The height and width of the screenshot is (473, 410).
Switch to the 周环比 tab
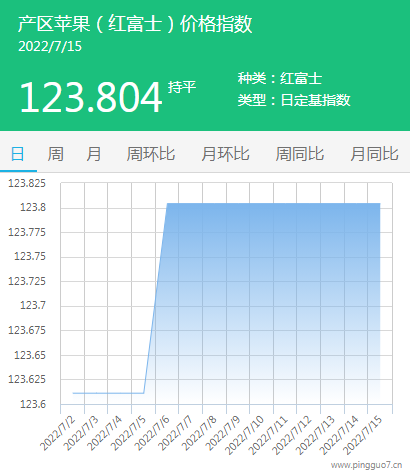(151, 154)
